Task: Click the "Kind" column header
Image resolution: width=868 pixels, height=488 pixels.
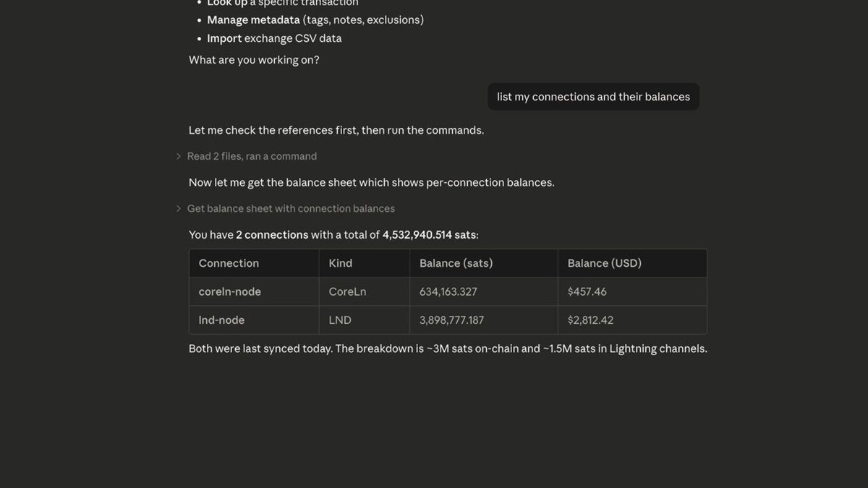Action: (x=365, y=263)
